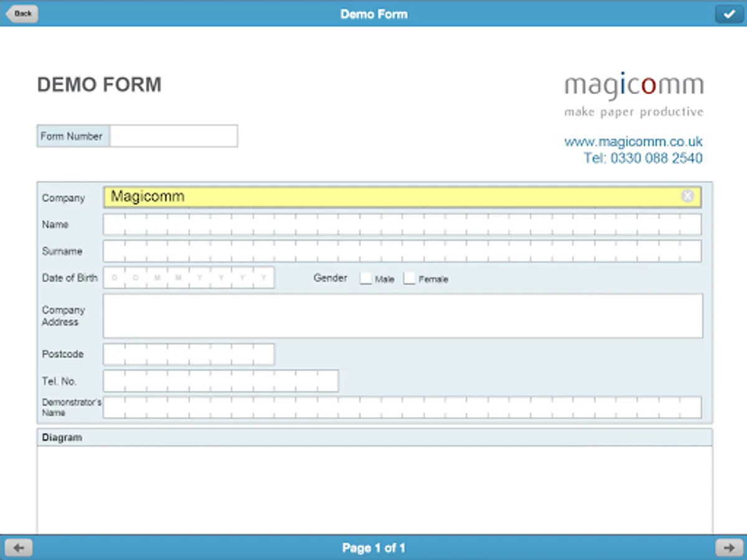Check the Female gender checkbox
The width and height of the screenshot is (747, 560).
[409, 278]
